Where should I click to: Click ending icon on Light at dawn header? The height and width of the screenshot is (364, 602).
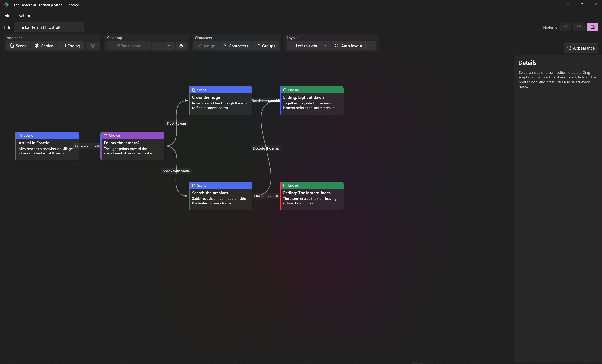point(285,90)
